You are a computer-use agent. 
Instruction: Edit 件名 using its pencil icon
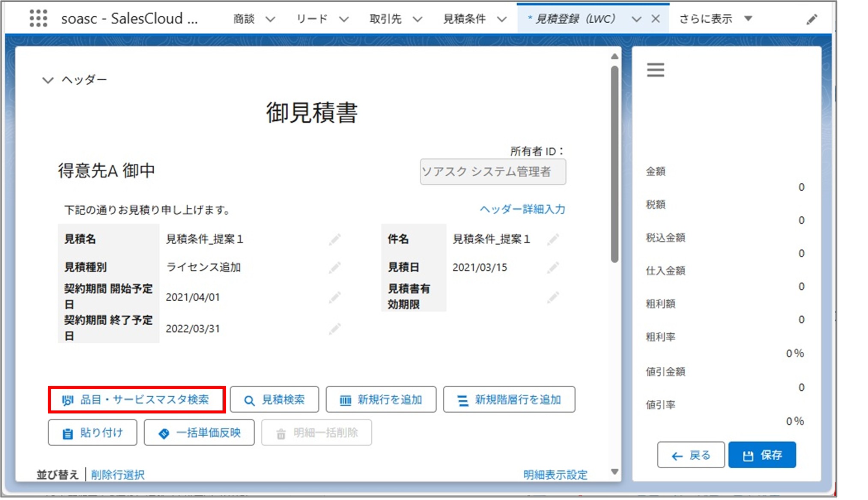point(553,240)
